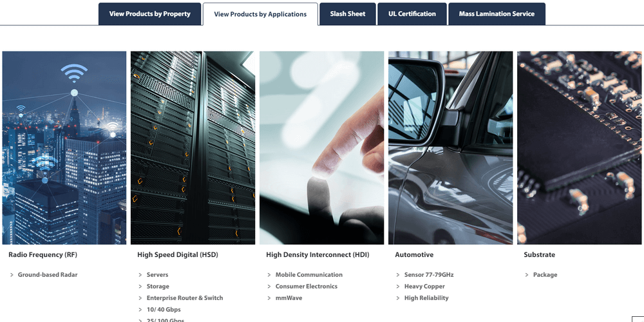Click the chevron beside Mobile Communication
Image resolution: width=644 pixels, height=322 pixels.
(269, 275)
